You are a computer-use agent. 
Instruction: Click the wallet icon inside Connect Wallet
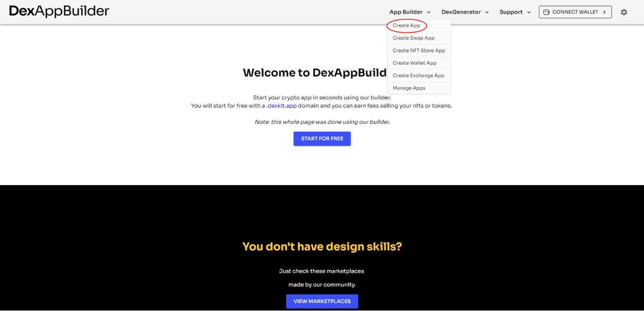click(547, 12)
